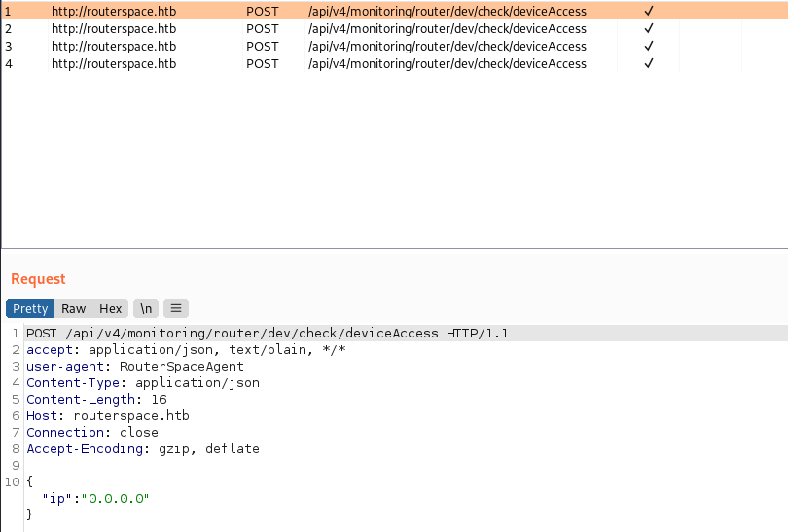Select the deviceAccess URL in row 3

click(447, 46)
